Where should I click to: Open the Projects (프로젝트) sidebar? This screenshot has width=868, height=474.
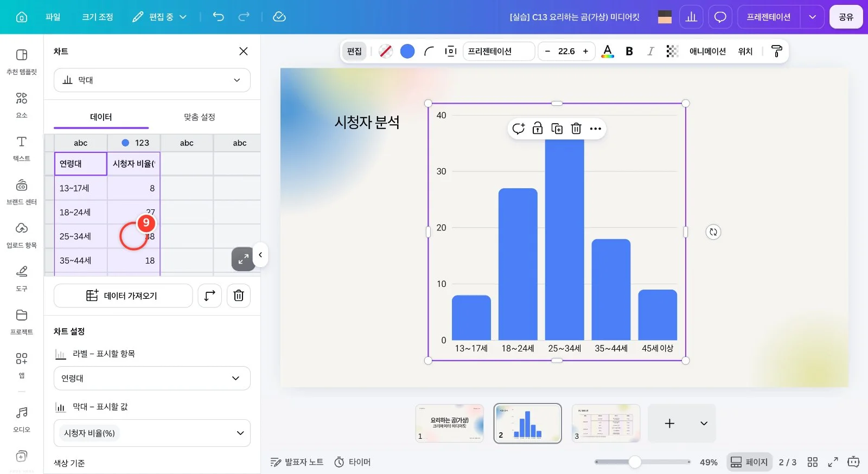[22, 322]
